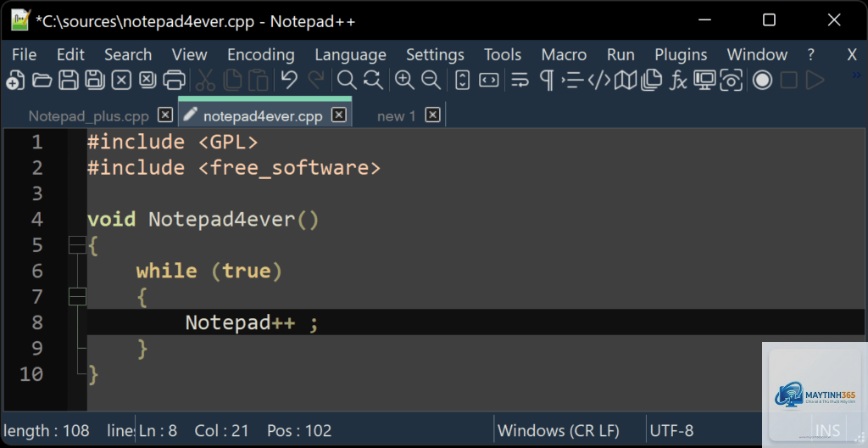The image size is (868, 448).
Task: Click 'Notepad++ ;' on line 8
Action: pos(252,322)
